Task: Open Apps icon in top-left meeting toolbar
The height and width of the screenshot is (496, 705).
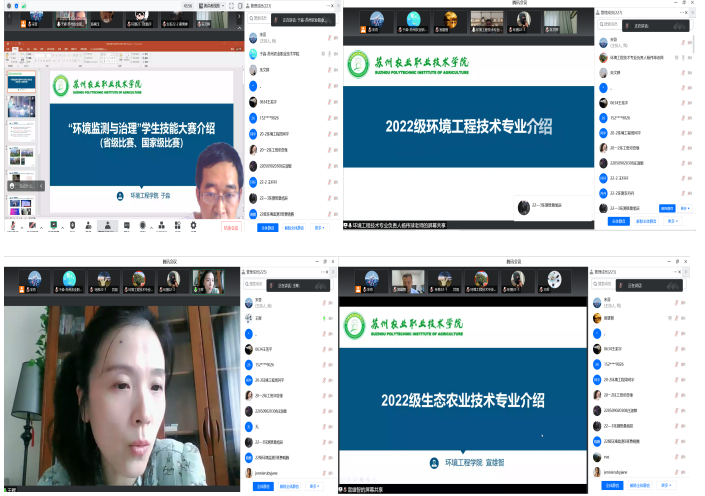Action: (x=178, y=225)
